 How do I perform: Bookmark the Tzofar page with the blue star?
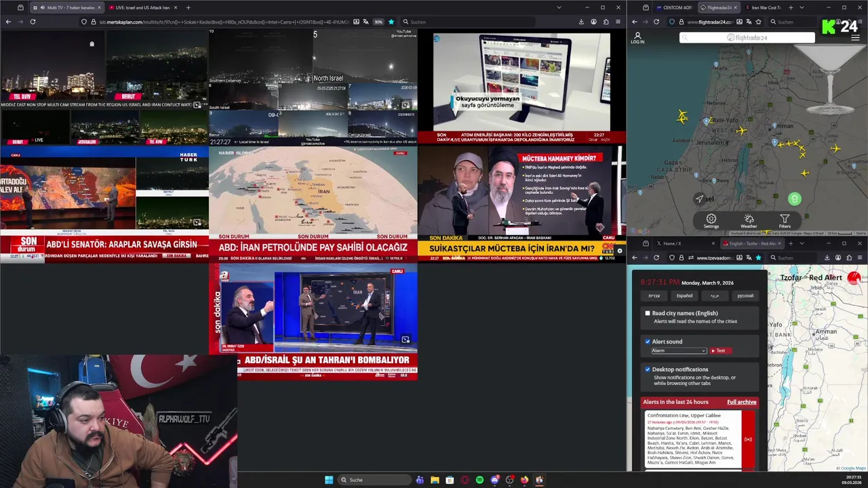(x=758, y=258)
